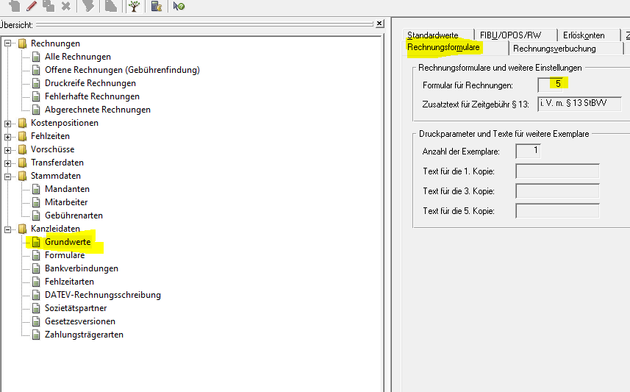Select the Kanzleidaten folder

[x=55, y=229]
